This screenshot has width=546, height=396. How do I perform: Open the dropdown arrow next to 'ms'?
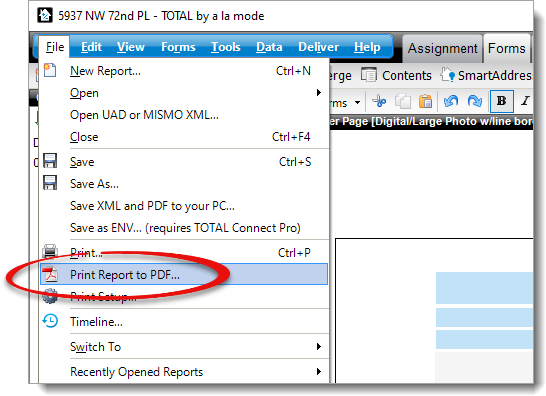357,102
